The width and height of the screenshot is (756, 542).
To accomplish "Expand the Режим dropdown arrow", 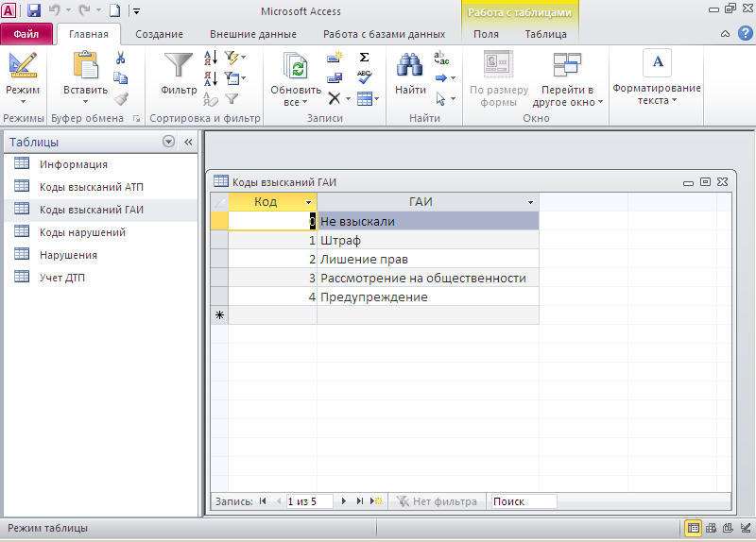I will coord(23,102).
